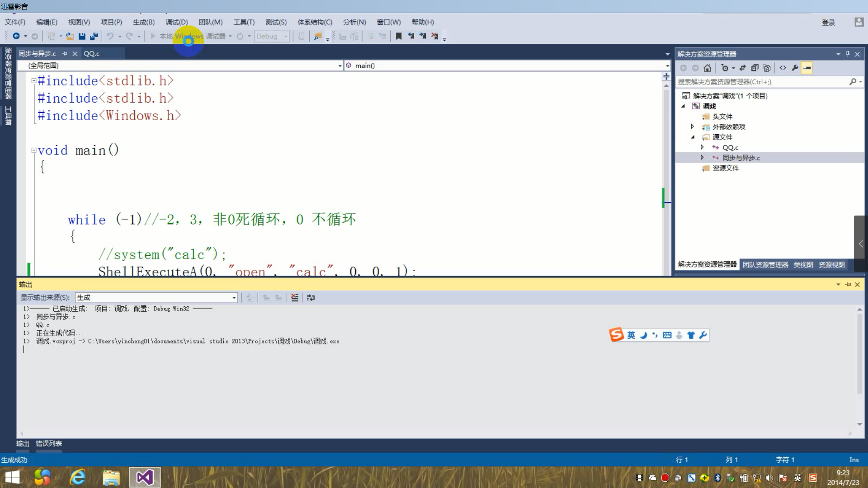Image resolution: width=868 pixels, height=488 pixels.
Task: Toggle pin on Solution Explorer panel
Action: tap(848, 54)
